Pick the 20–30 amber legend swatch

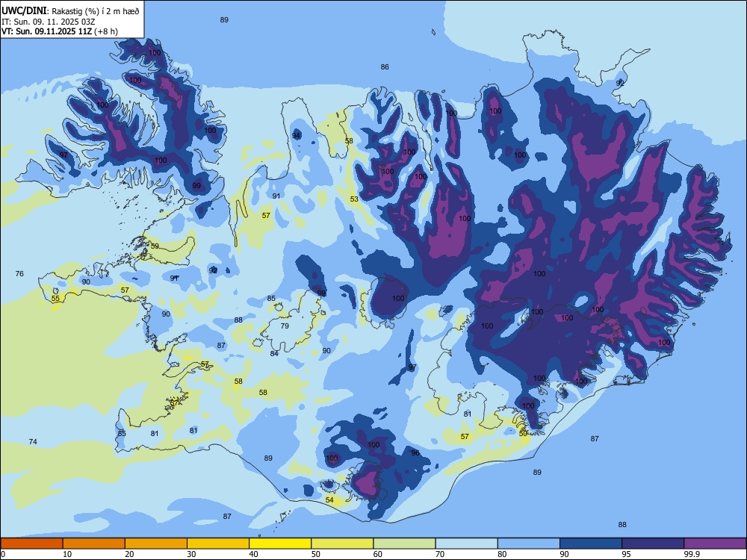pyautogui.click(x=156, y=544)
